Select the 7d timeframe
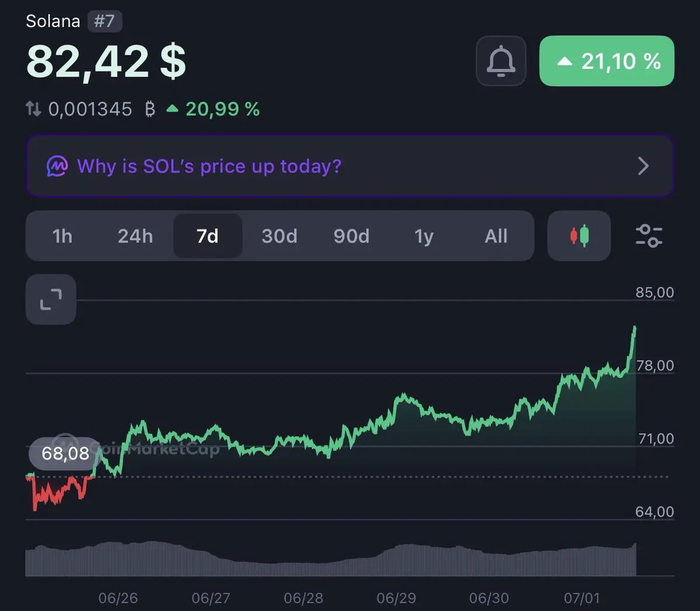Screen dimensions: 700x611 pos(208,236)
